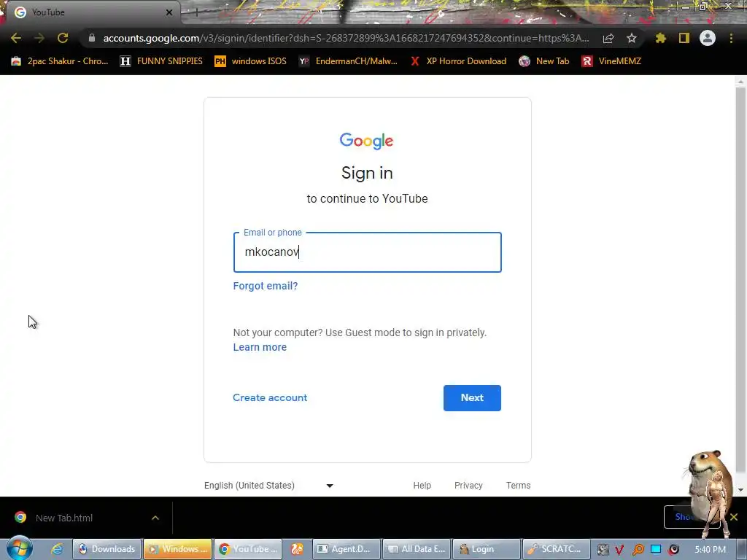747x560 pixels.
Task: Click the Forgot email? link
Action: click(266, 286)
